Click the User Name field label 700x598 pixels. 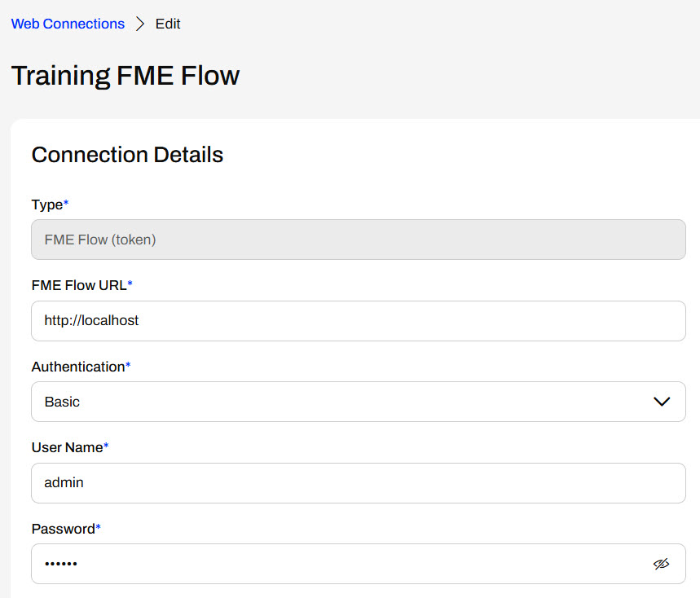67,447
